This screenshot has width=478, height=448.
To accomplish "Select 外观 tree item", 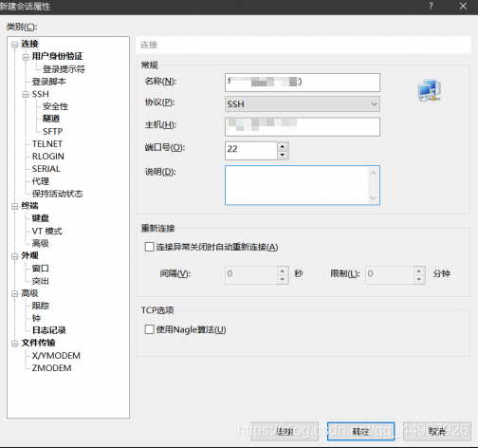I will (x=29, y=255).
